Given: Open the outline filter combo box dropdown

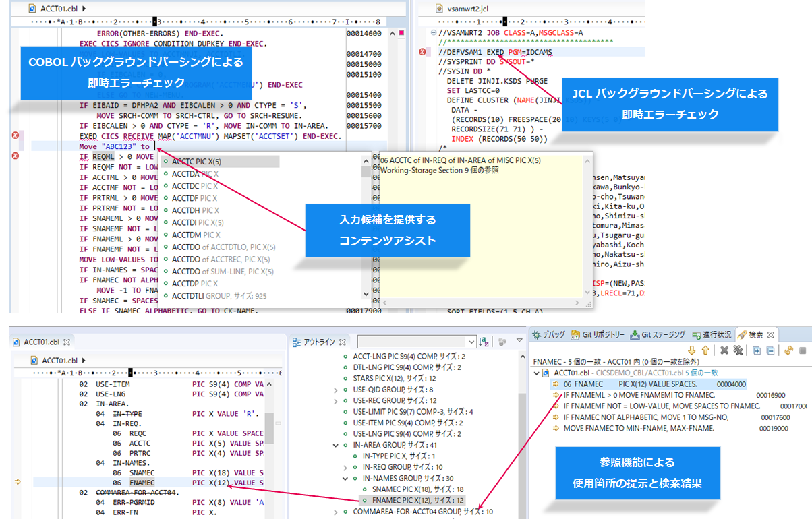Looking at the screenshot, I should (470, 342).
